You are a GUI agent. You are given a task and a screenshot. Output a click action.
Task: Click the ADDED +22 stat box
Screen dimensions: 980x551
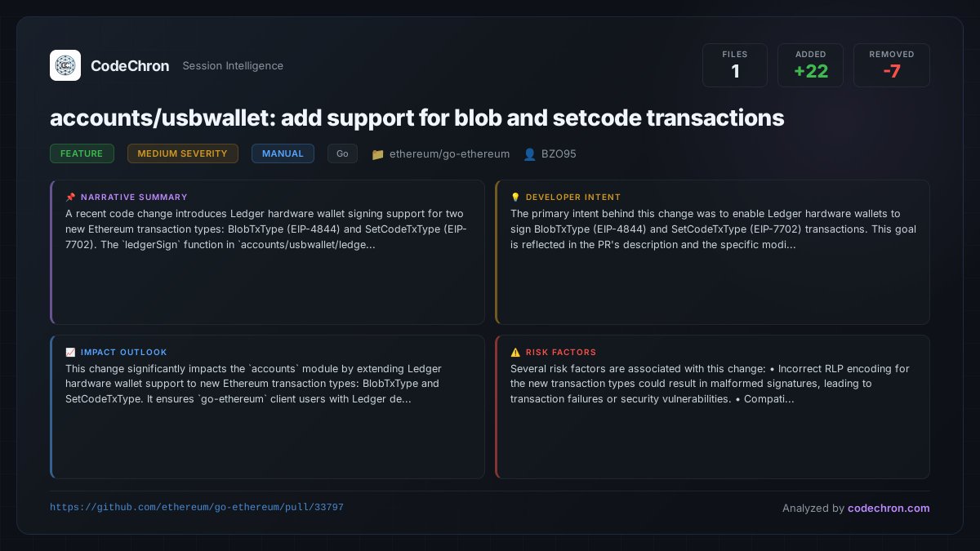click(811, 65)
